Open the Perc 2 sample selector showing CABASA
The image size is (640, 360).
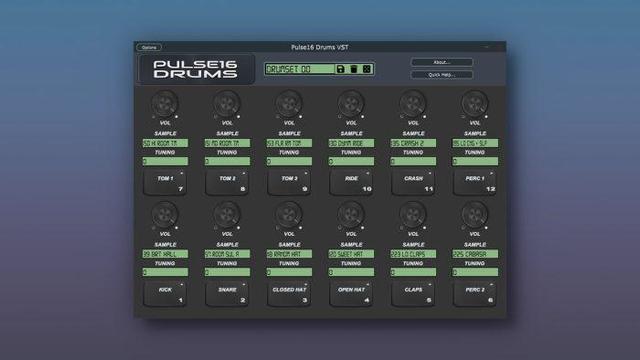475,254
